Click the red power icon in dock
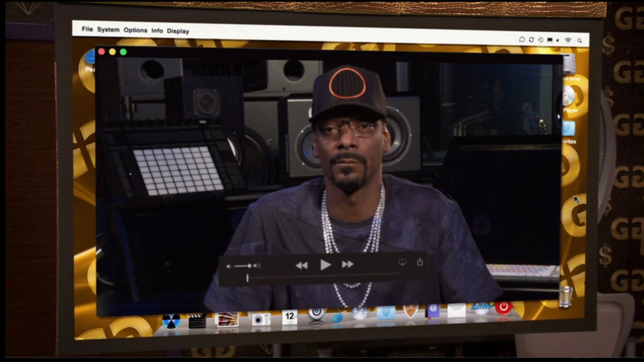The width and height of the screenshot is (644, 362). click(504, 307)
